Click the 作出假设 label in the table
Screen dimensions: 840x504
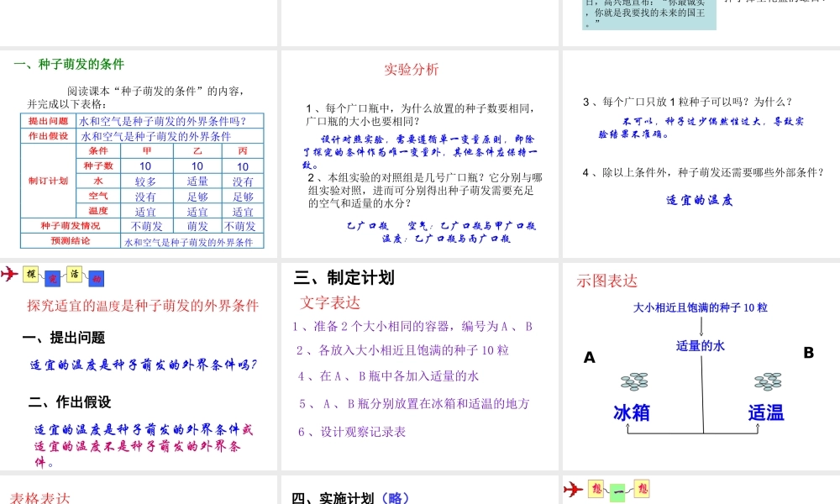pos(48,136)
